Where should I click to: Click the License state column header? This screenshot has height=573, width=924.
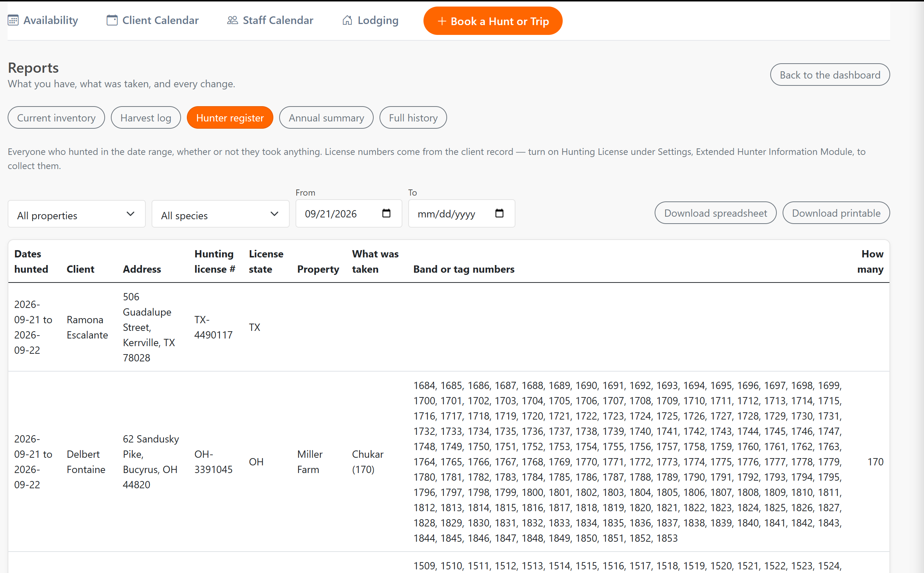[266, 261]
